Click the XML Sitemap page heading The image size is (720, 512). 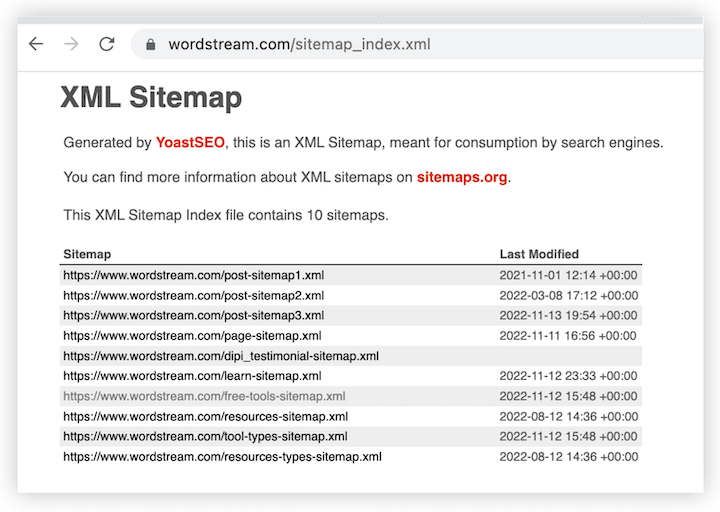(x=151, y=98)
